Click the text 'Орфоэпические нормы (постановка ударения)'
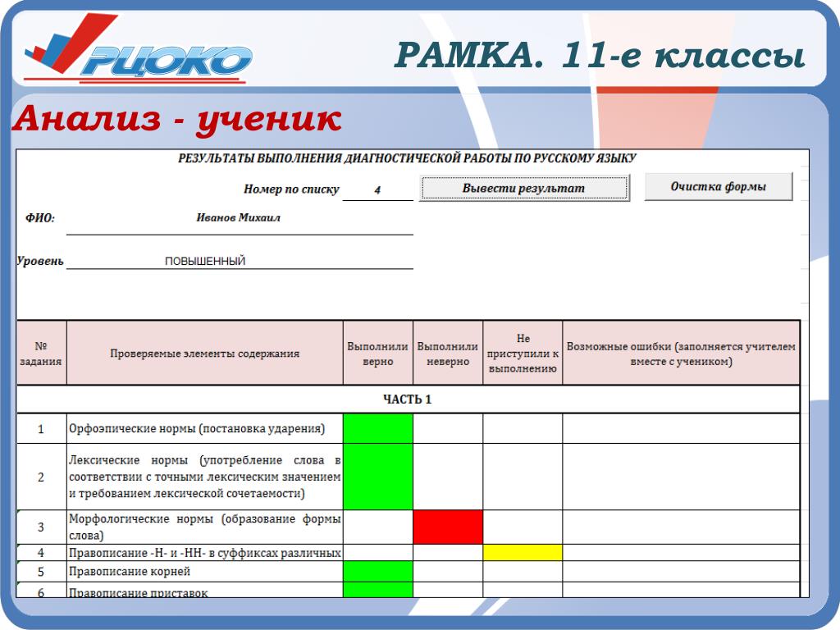 (x=197, y=428)
